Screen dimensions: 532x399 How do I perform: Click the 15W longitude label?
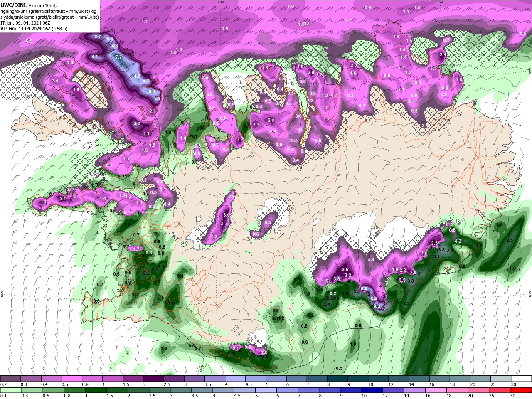point(440,2)
